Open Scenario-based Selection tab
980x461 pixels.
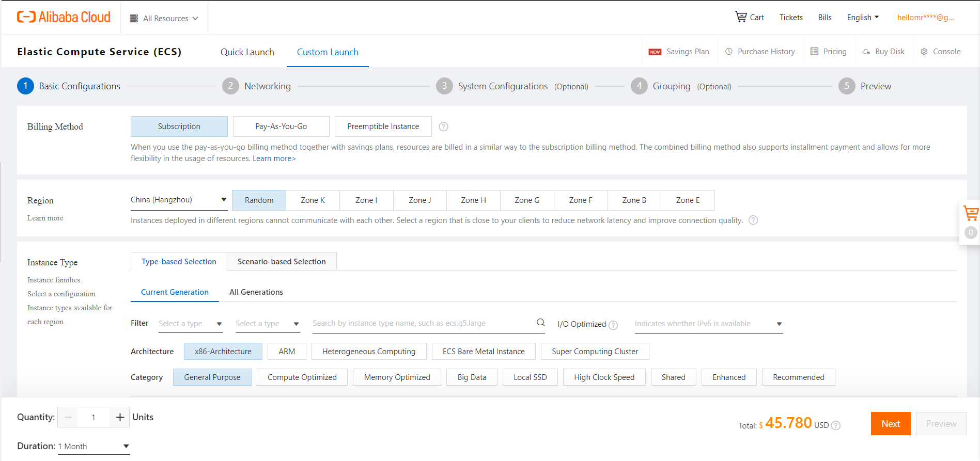[x=282, y=262]
